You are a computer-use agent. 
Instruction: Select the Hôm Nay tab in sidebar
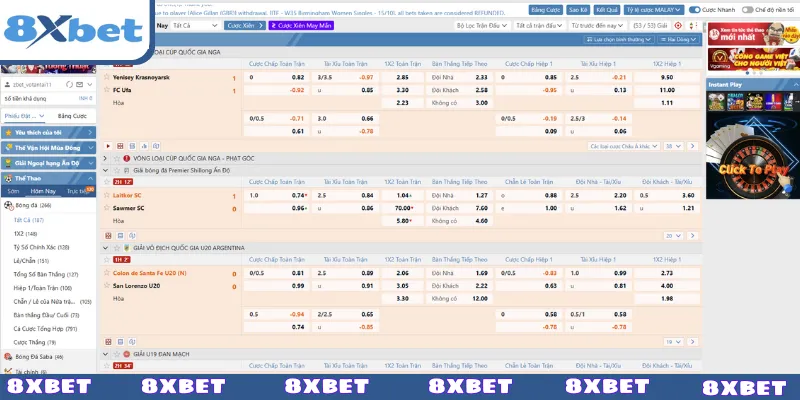pos(43,190)
